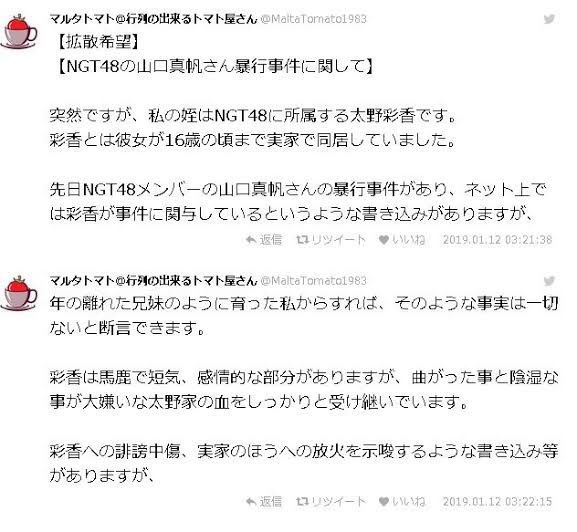The image size is (577, 532).
Task: Click the second tweet's opening sentence 年の離れた兄妹
Action: 304,316
